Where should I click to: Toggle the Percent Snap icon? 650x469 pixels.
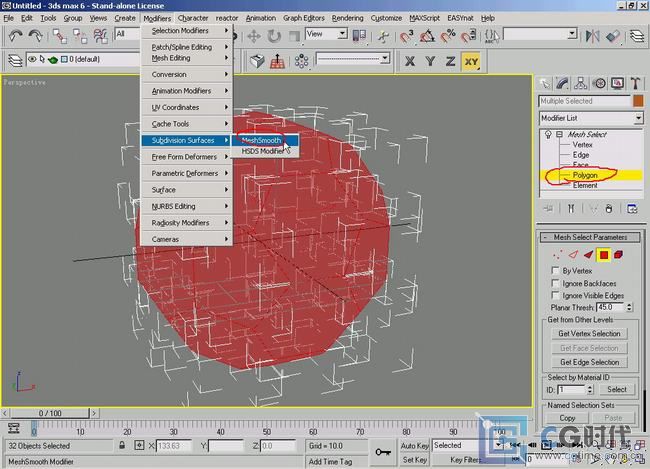click(x=448, y=36)
